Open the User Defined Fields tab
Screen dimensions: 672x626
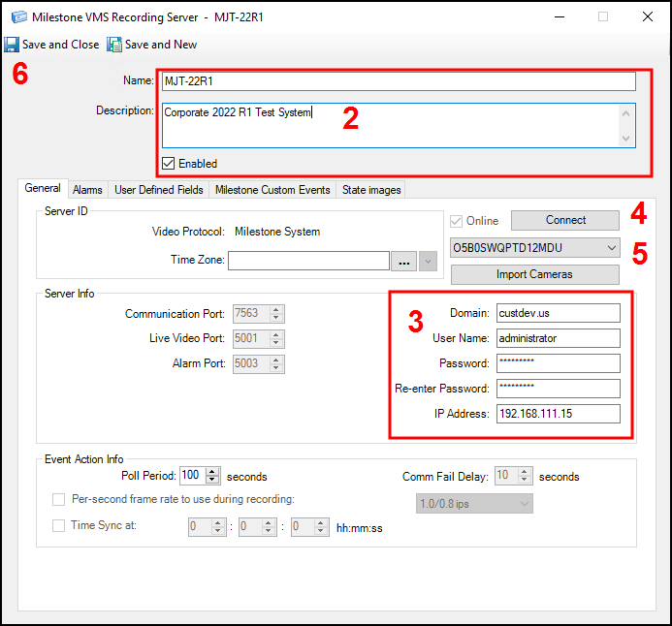click(x=159, y=190)
